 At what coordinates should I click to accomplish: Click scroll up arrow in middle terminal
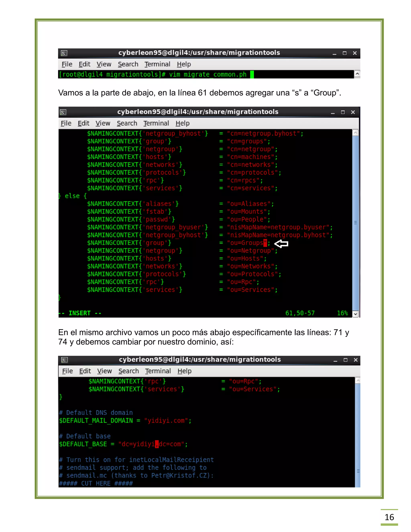(x=355, y=133)
